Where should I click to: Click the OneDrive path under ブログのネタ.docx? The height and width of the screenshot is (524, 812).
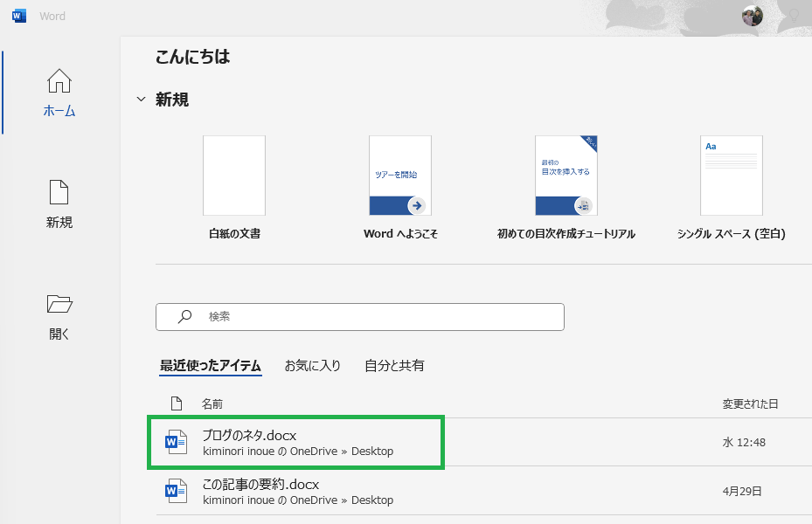point(298,451)
